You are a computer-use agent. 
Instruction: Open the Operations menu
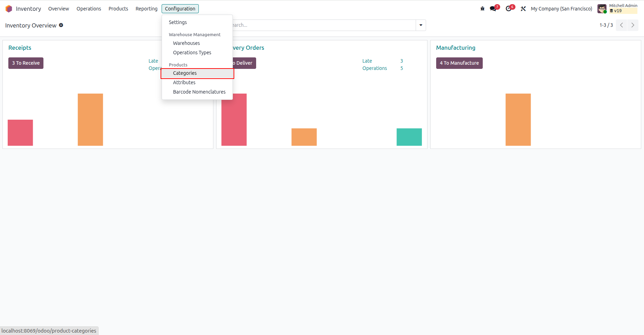89,9
